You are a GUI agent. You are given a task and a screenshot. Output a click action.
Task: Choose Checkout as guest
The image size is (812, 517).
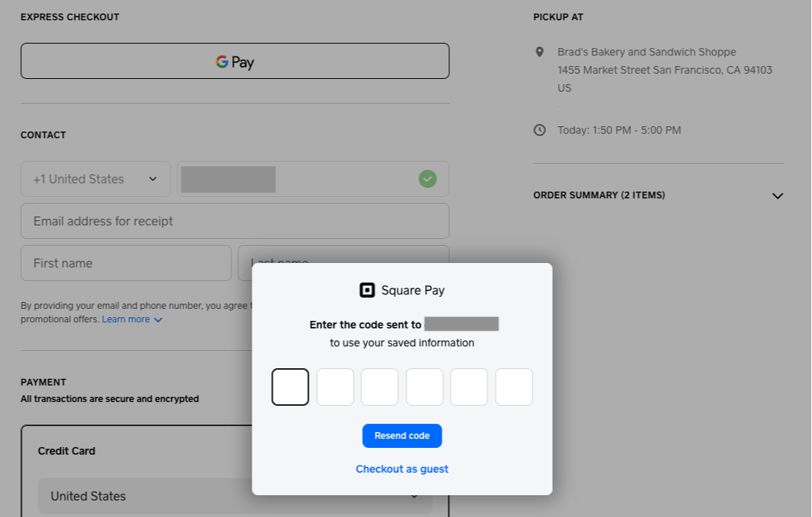(x=402, y=469)
